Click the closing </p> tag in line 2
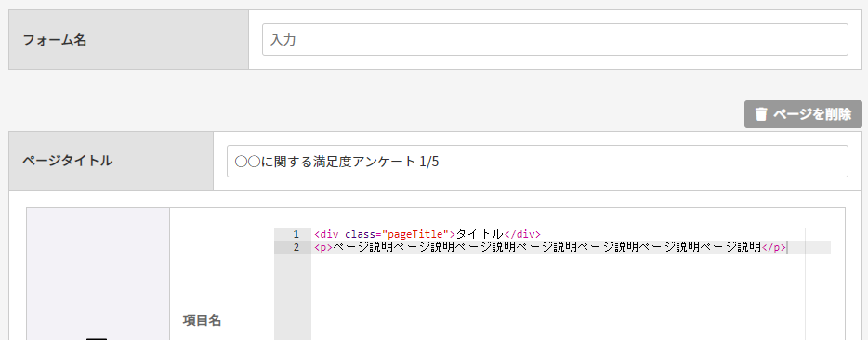The image size is (868, 340). tap(774, 247)
